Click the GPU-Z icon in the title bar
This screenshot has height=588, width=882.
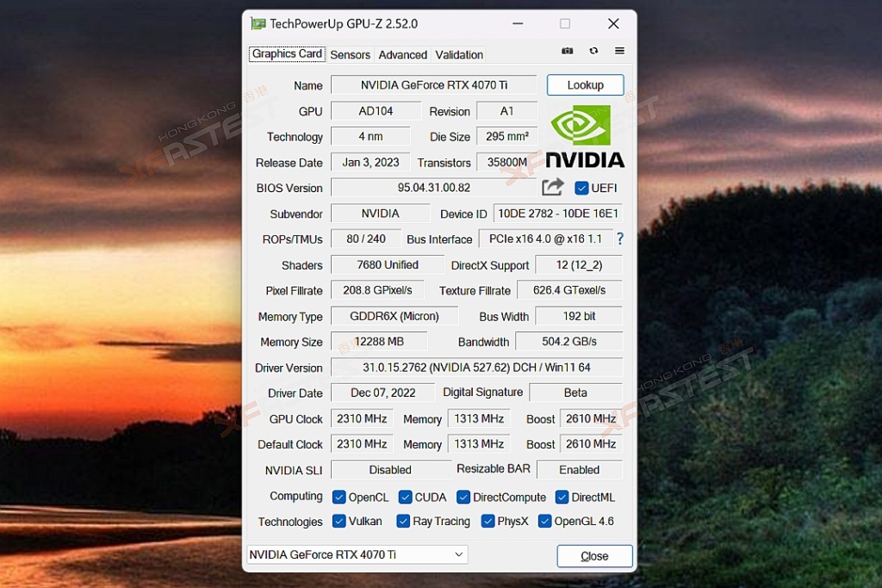[x=258, y=23]
